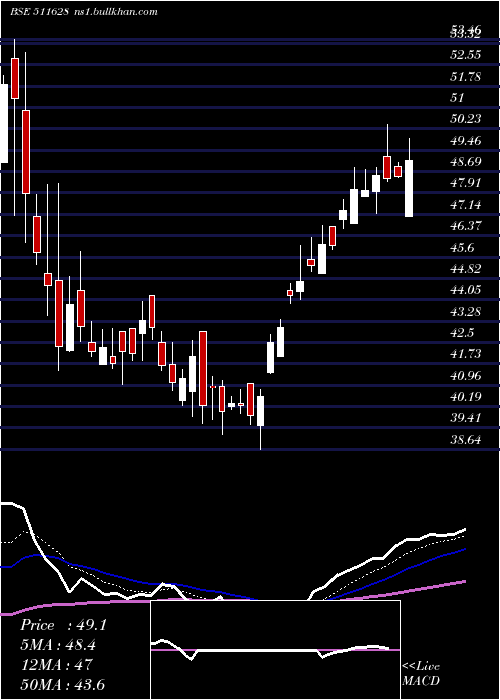Click the 51 price axis label
The width and height of the screenshot is (500, 700).
[x=458, y=98]
